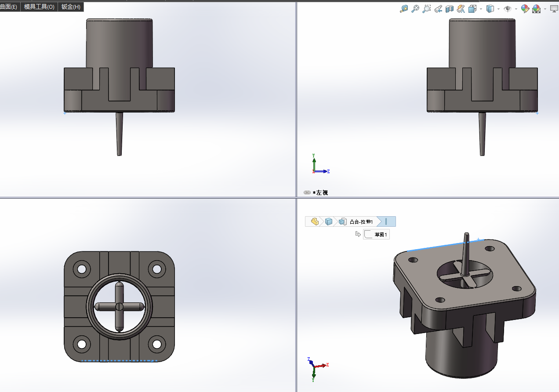559x392 pixels.
Task: Select the highlighted edge breadcrumb item
Action: 386,221
